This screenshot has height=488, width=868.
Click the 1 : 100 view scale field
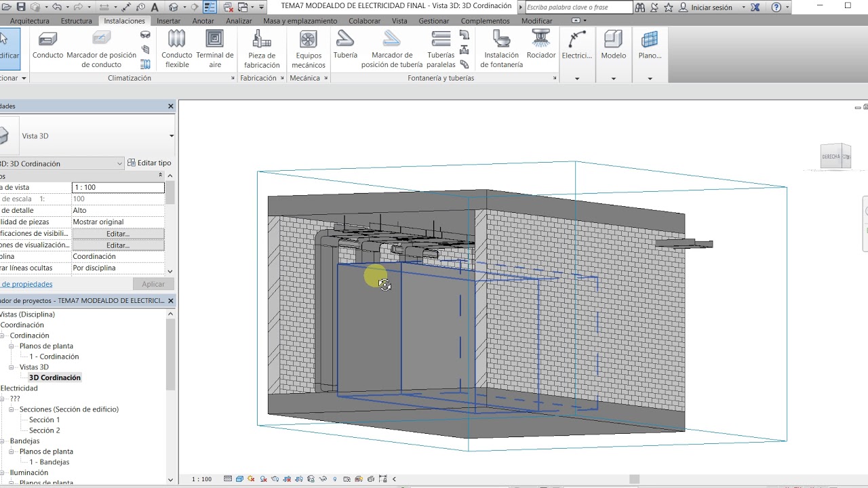click(x=118, y=187)
